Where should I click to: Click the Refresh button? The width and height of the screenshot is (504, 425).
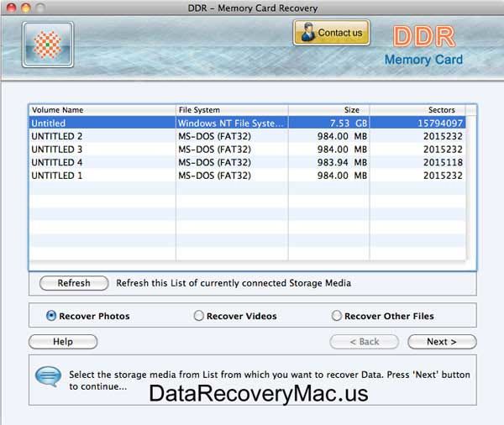coord(74,283)
